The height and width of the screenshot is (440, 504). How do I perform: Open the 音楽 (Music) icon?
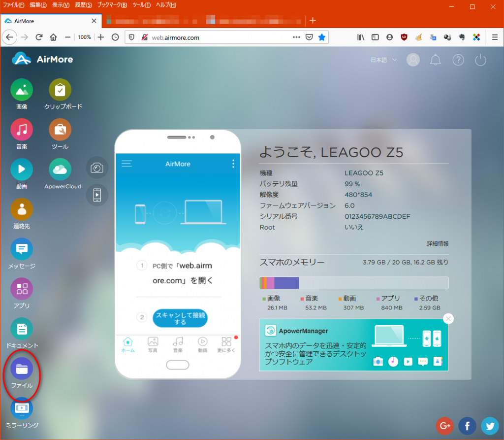(x=22, y=130)
